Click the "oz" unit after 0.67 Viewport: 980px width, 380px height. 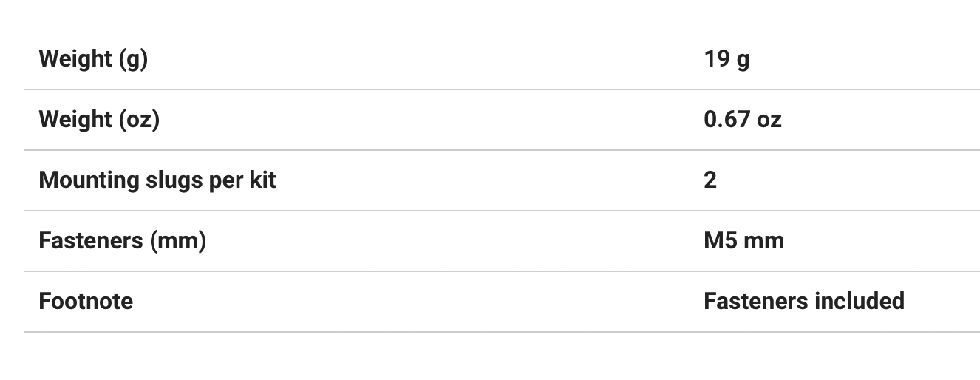[x=769, y=119]
